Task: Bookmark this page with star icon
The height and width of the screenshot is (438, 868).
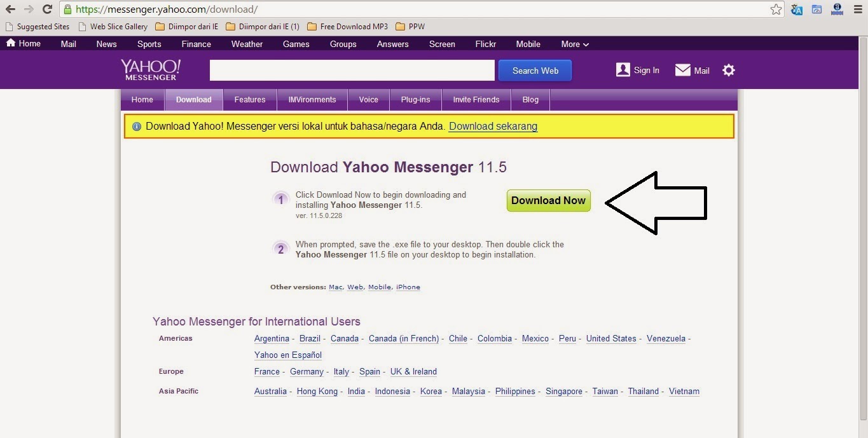Action: point(776,10)
